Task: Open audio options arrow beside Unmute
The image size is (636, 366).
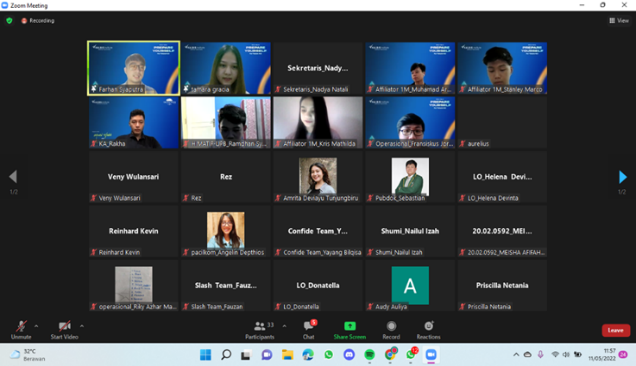Action: point(37,326)
